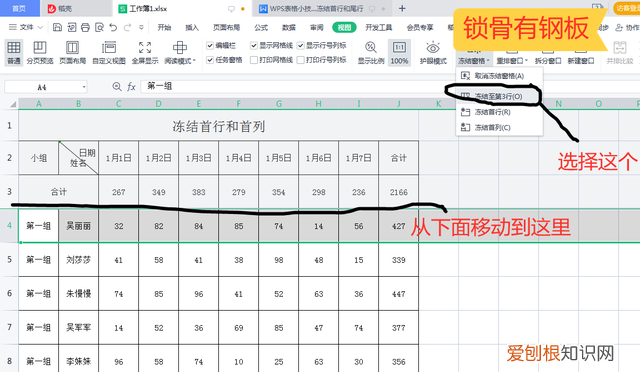Enable 打印网格线 checkbox
The height and width of the screenshot is (372, 640).
[253, 60]
